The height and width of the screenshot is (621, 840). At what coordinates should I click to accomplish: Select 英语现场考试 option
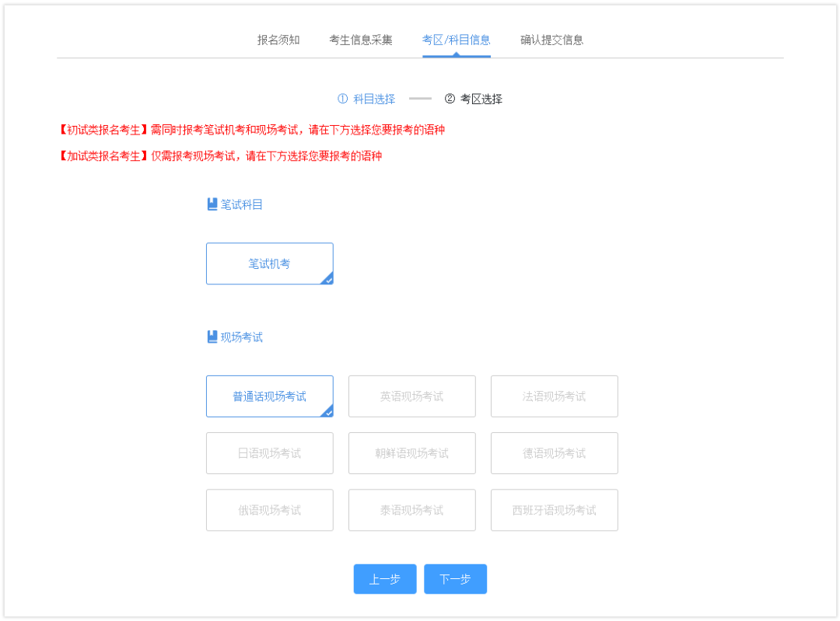tap(412, 396)
